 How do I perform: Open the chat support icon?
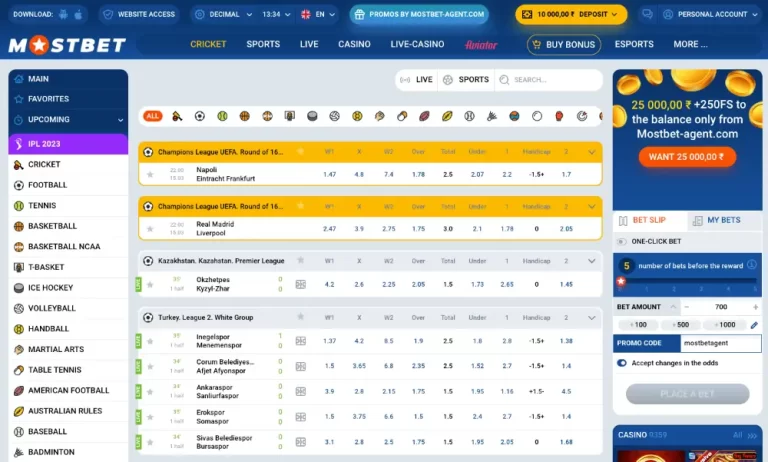[x=647, y=14]
